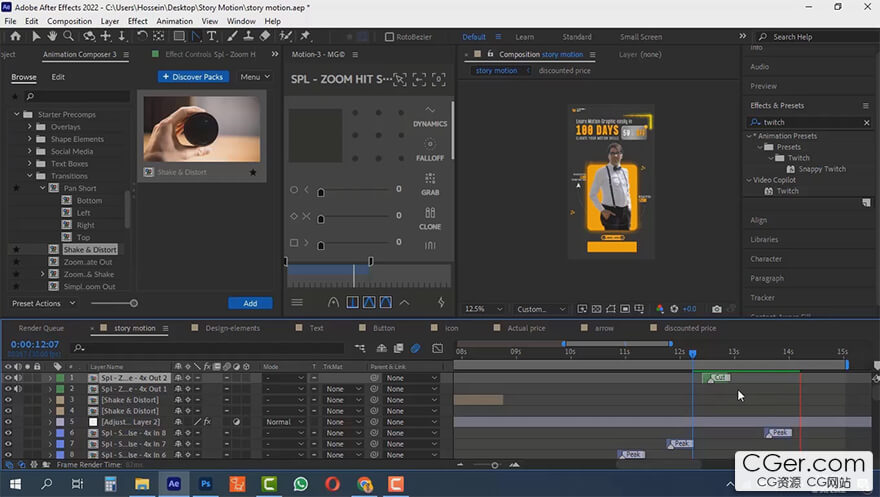
Task: Expand the Social Media folder
Action: pos(30,151)
